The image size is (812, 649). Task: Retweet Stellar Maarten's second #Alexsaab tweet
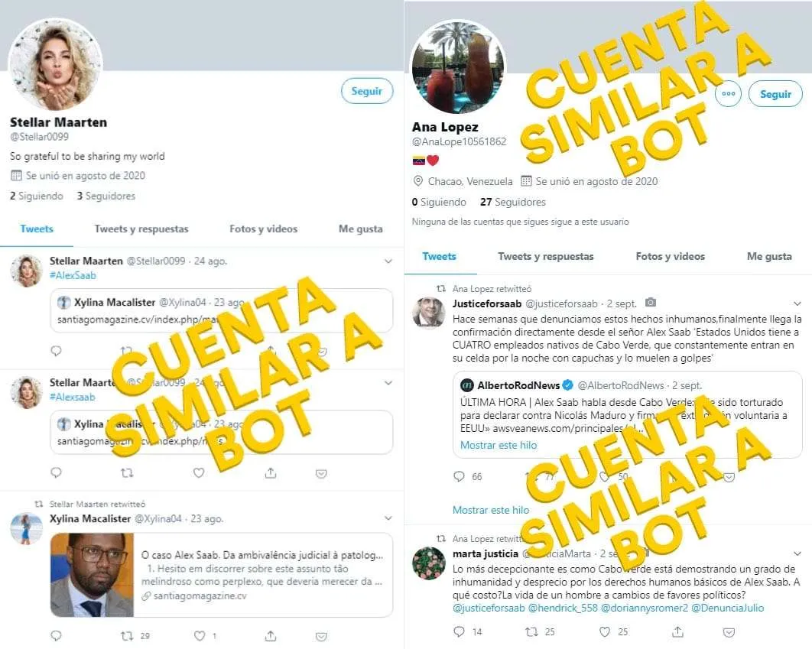point(127,472)
